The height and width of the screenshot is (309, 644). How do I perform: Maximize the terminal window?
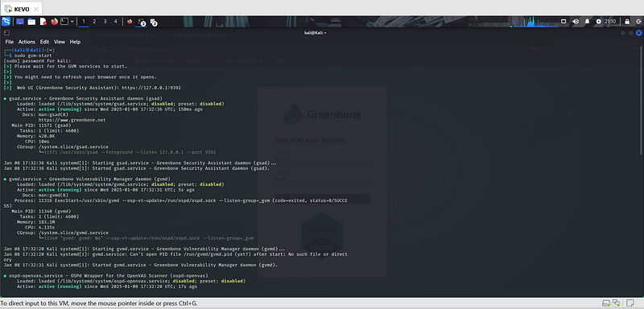[x=631, y=33]
